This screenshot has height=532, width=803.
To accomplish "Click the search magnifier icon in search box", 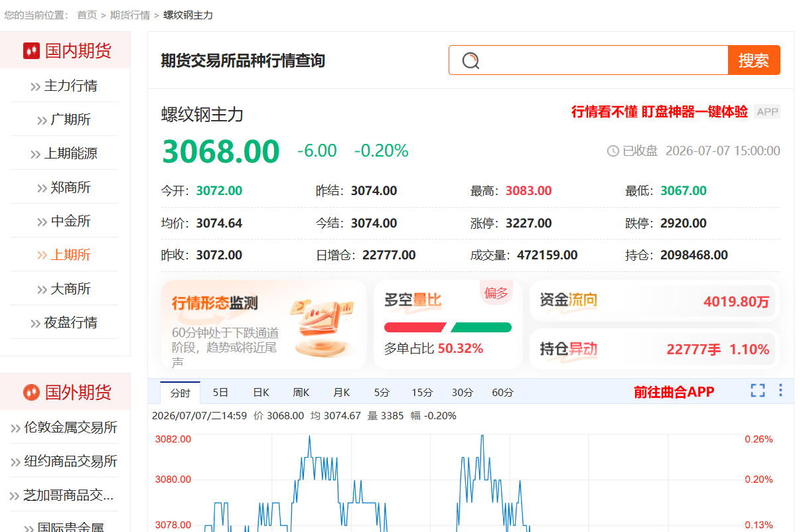I will click(x=471, y=60).
